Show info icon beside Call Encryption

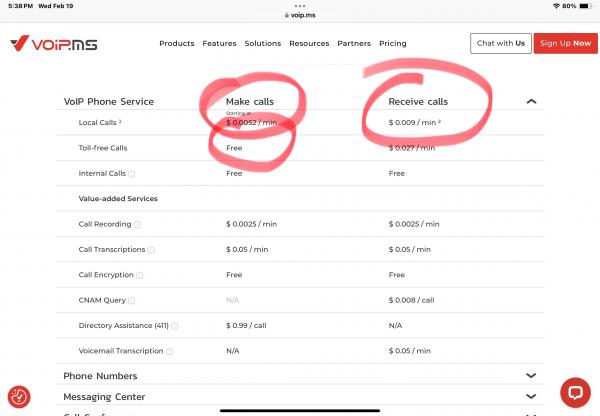click(140, 275)
